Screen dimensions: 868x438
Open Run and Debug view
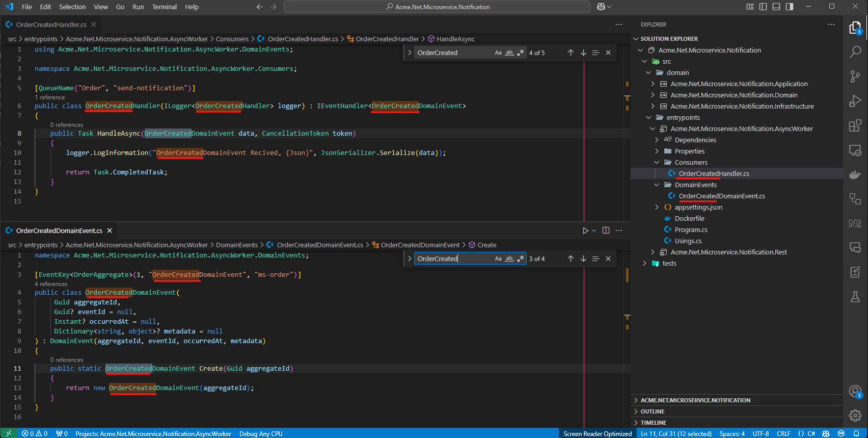coord(855,101)
